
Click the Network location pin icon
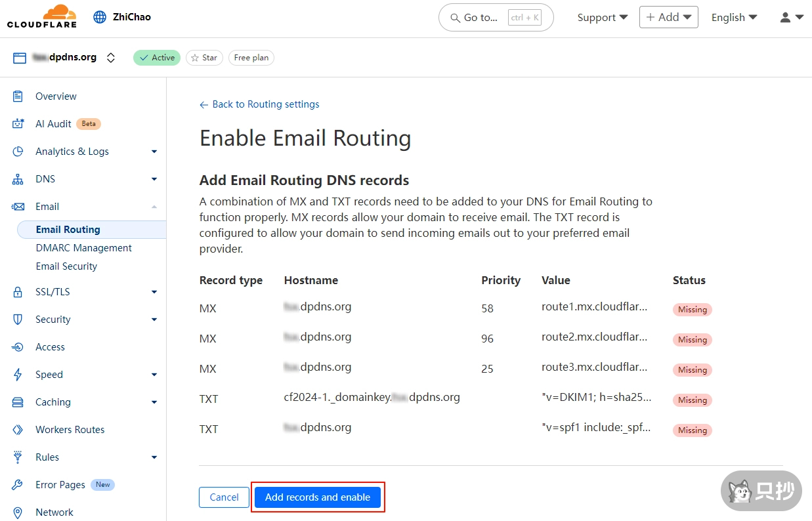point(18,512)
